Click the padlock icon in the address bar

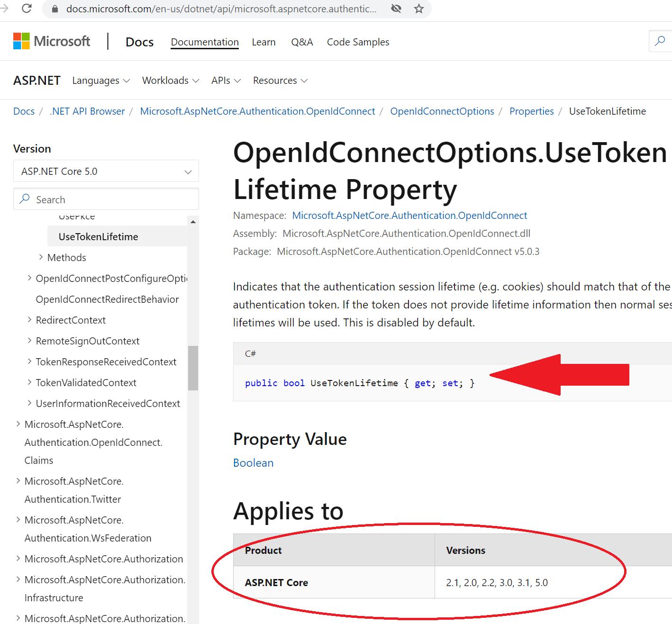coord(54,8)
